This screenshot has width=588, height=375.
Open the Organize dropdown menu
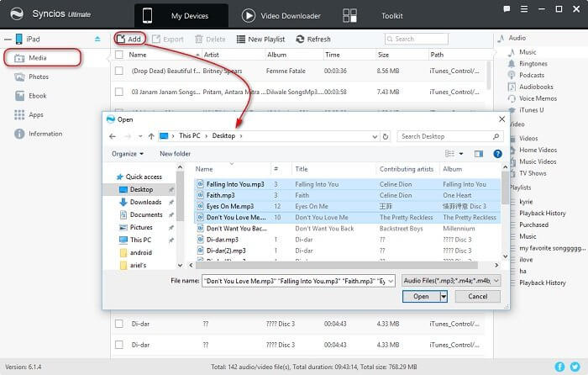tap(128, 154)
